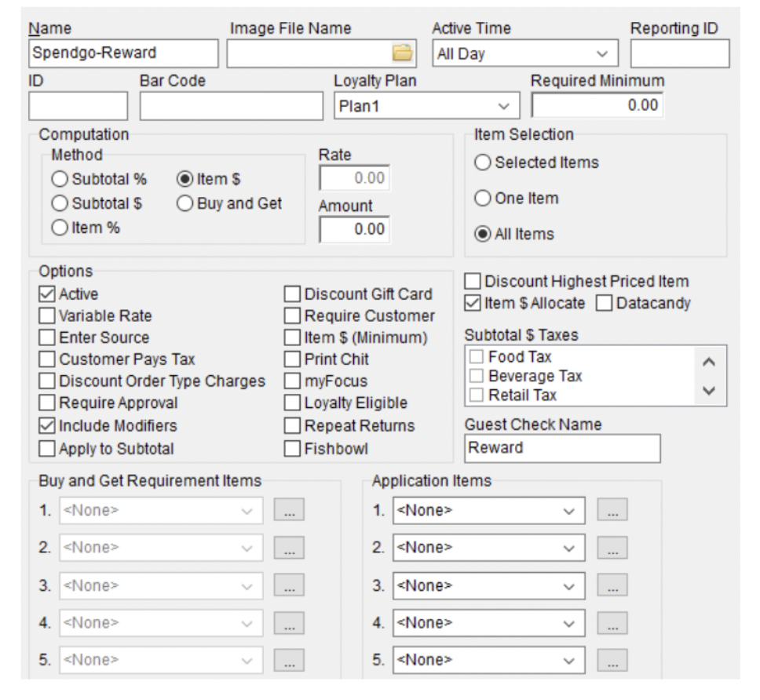
Task: Enable Discount Highest Priced Item
Action: coord(473,281)
